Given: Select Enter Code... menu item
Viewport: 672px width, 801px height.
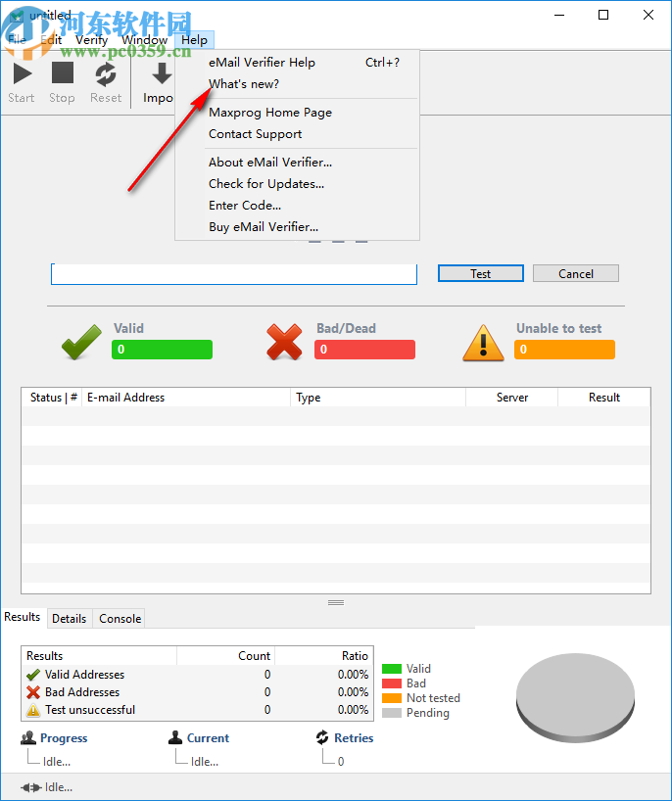Looking at the screenshot, I should point(298,206).
